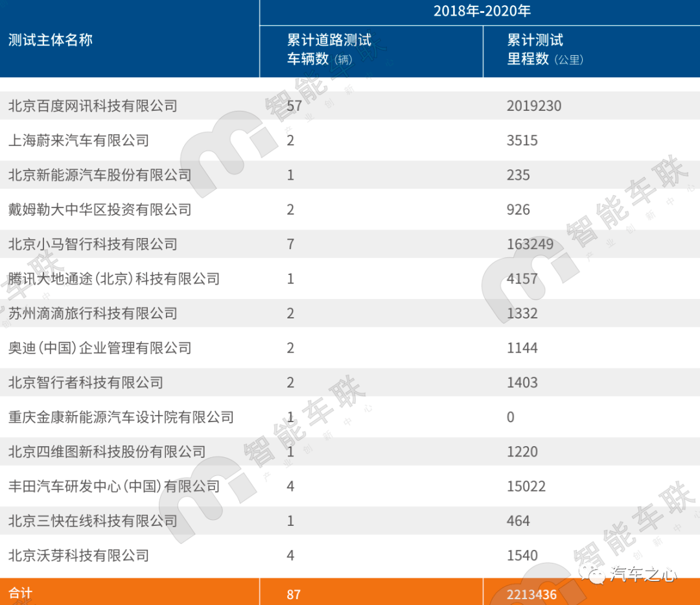Click the vehicle count 7 for 小马智行
The height and width of the screenshot is (605, 700).
click(290, 244)
